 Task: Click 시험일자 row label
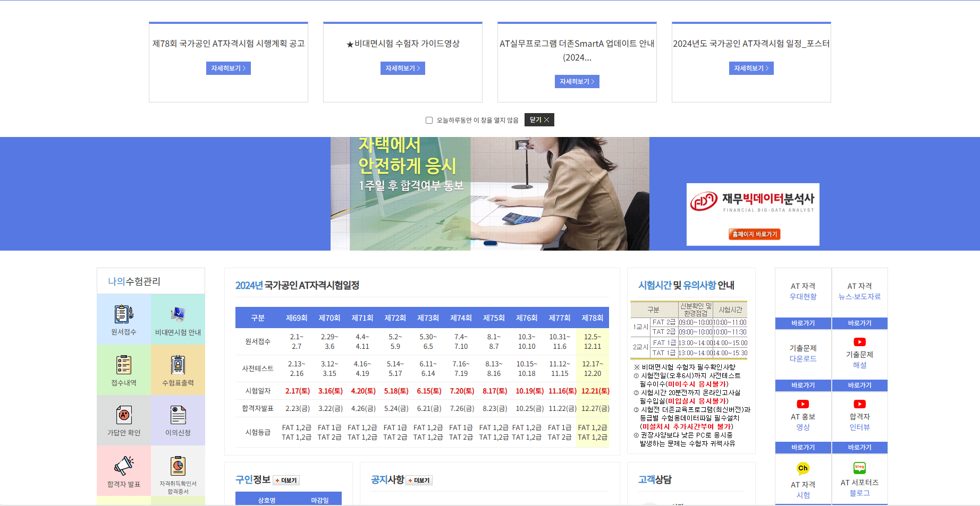coord(258,391)
